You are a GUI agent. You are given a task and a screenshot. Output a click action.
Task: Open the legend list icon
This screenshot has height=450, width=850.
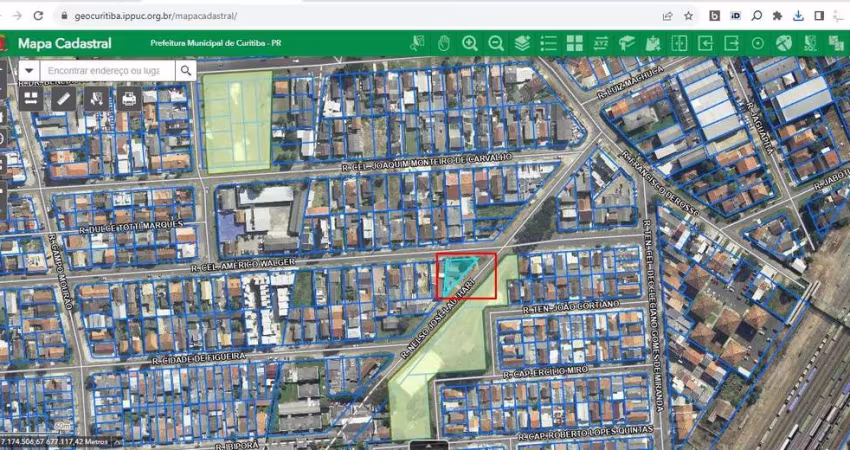549,43
